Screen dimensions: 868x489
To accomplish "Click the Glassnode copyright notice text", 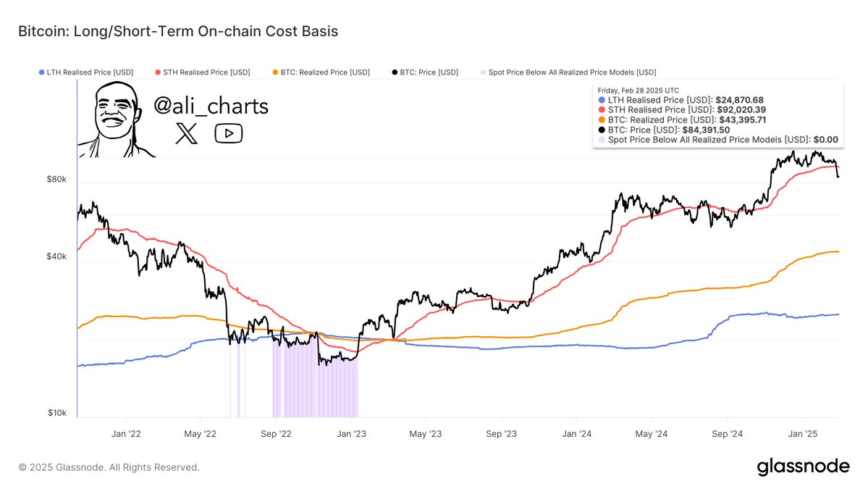I will tap(109, 467).
